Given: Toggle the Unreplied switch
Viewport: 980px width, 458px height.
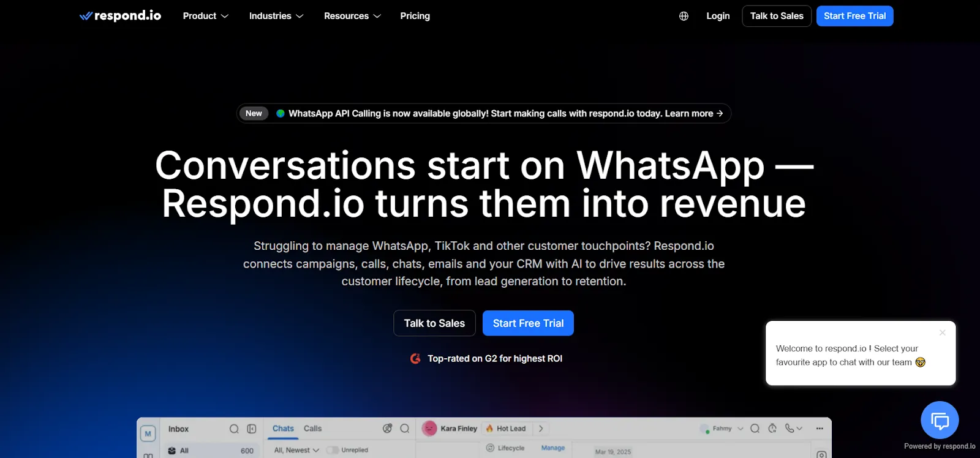Looking at the screenshot, I should point(333,450).
